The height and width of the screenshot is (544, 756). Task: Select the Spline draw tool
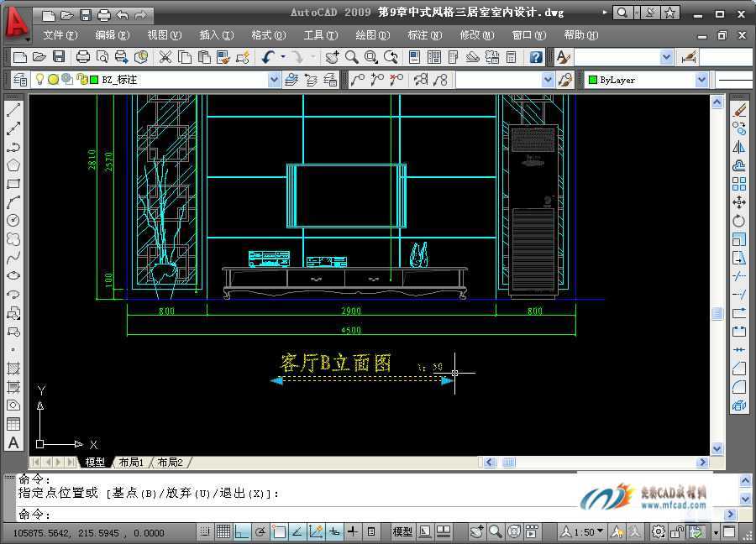point(13,257)
